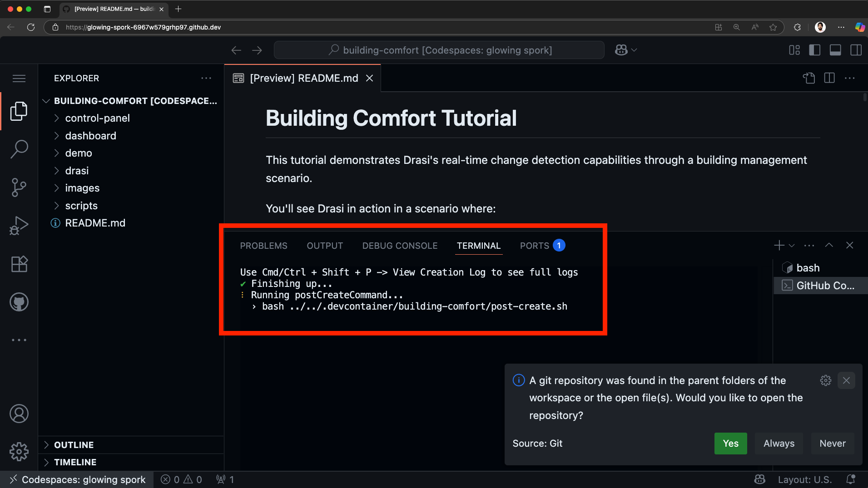
Task: Split the editor using the tab bar icon
Action: click(x=829, y=78)
